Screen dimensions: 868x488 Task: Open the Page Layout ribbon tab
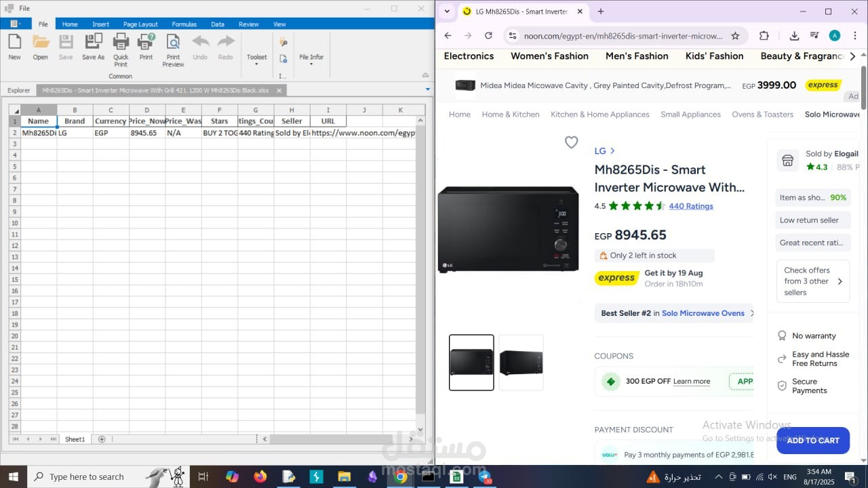point(140,24)
